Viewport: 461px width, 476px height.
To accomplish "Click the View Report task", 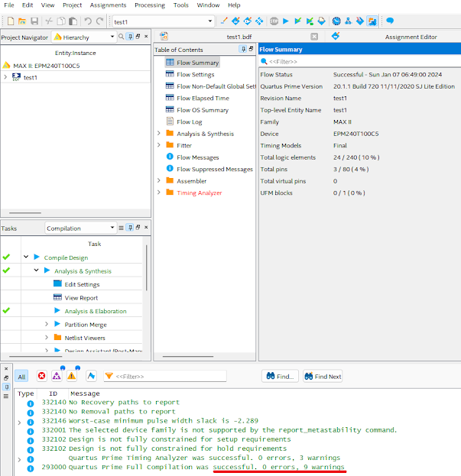I will click(81, 297).
